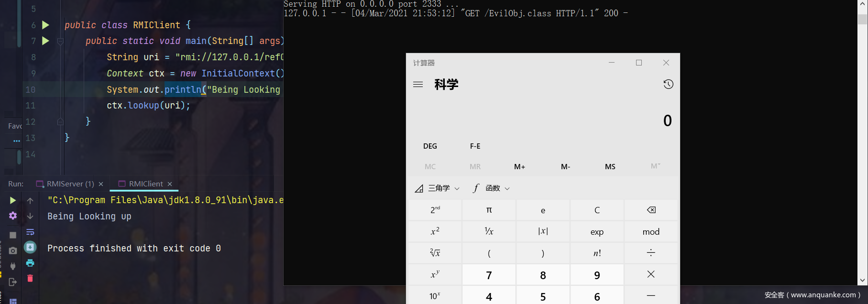Viewport: 868px width, 304px height.
Task: Select the RMIClient run tab
Action: coord(145,184)
